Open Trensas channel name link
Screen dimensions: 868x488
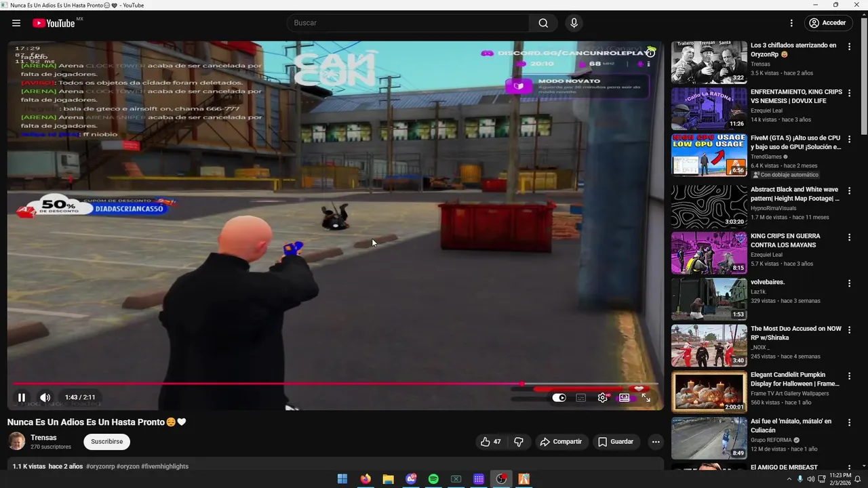[x=43, y=438]
